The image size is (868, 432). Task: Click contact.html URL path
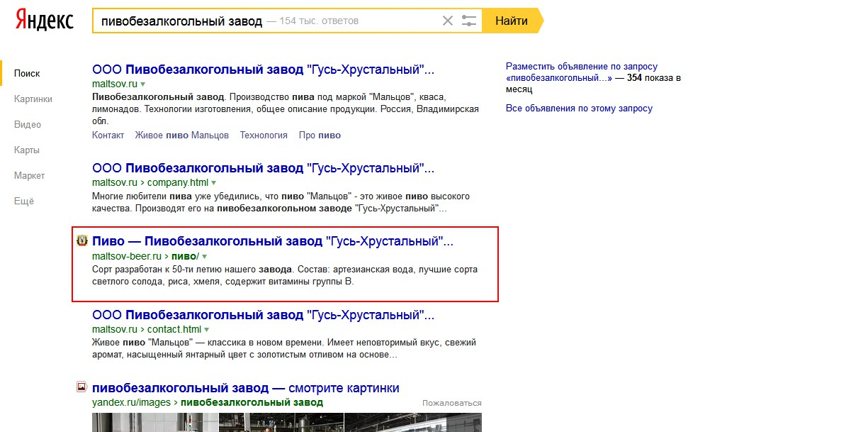174,330
